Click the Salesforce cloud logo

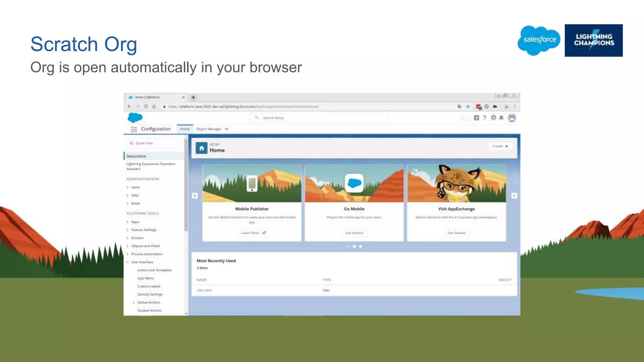[135, 118]
